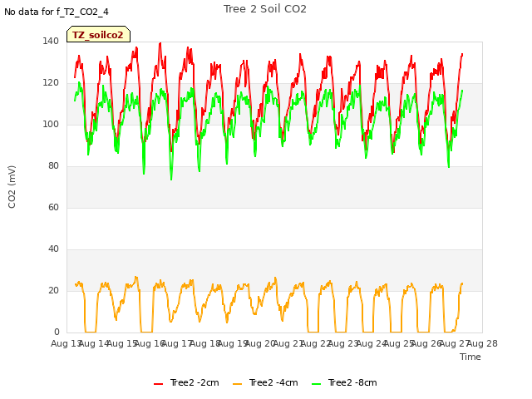Click the 'Time' x-axis label

(470, 357)
